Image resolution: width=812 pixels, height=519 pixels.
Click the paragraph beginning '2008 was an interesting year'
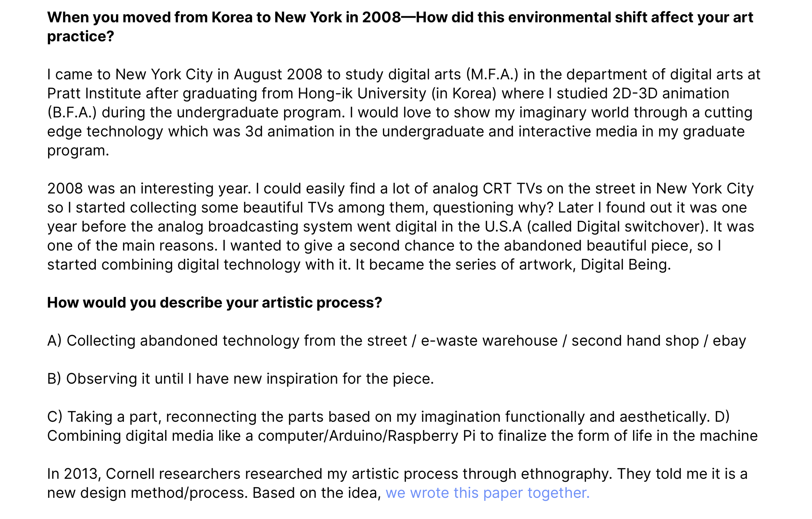tap(400, 227)
